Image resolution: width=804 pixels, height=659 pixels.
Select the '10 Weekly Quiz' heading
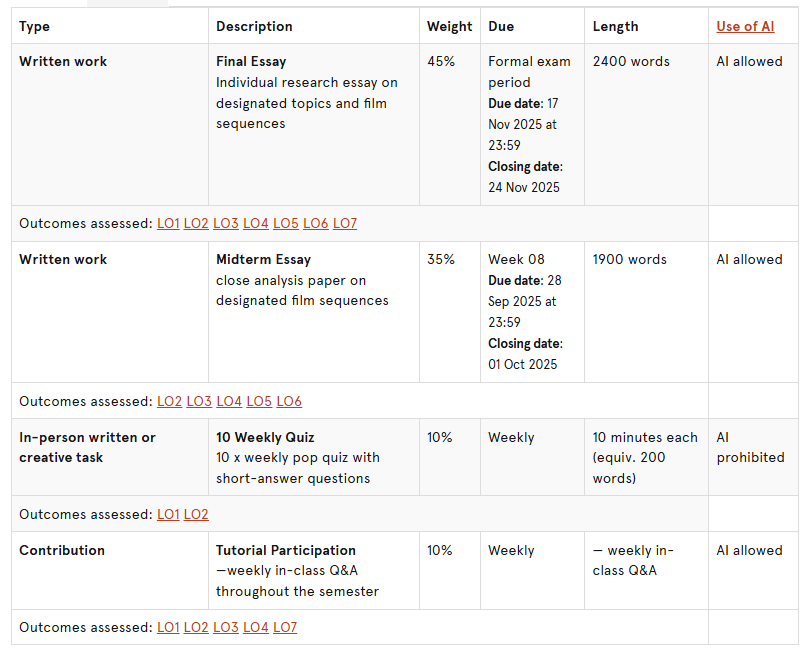tap(265, 437)
